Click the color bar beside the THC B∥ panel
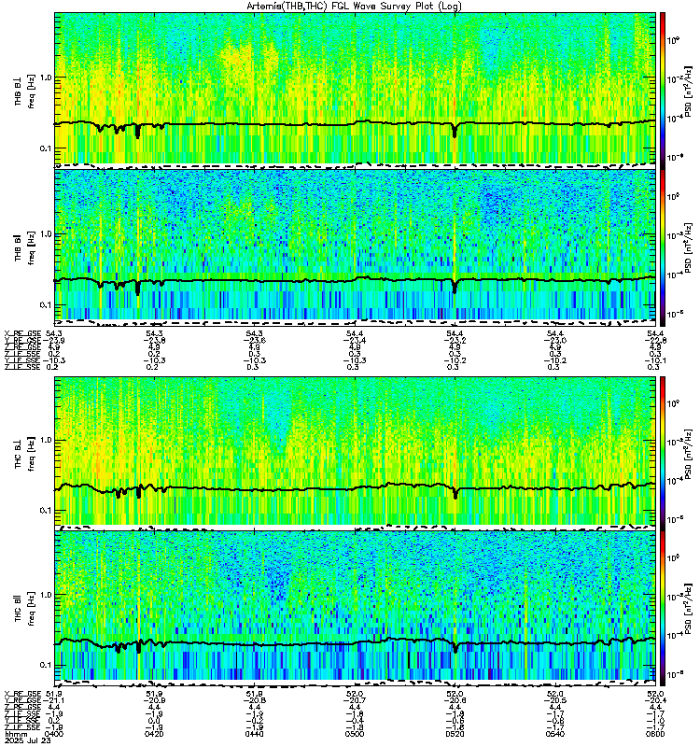This screenshot has height=747, width=700. pos(663,608)
